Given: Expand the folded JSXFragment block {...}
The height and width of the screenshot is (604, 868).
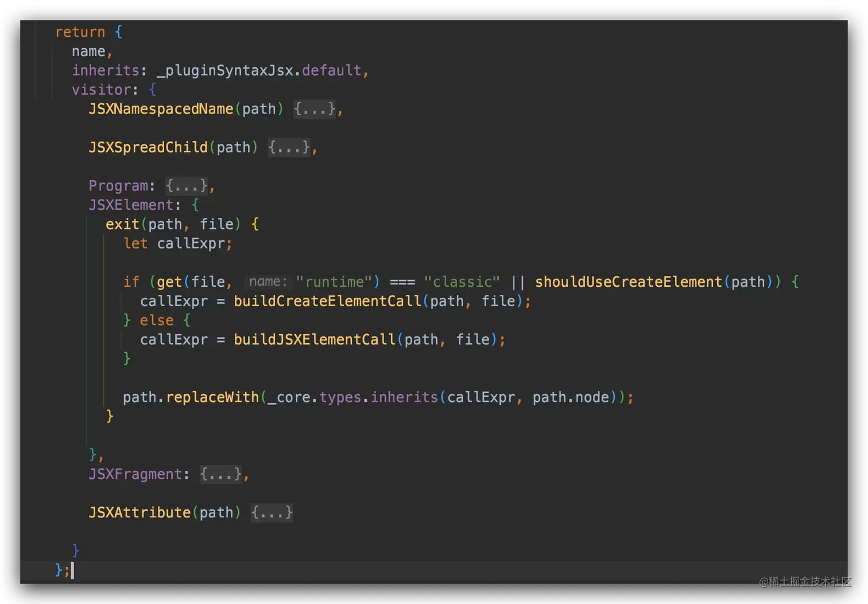Looking at the screenshot, I should pyautogui.click(x=221, y=474).
